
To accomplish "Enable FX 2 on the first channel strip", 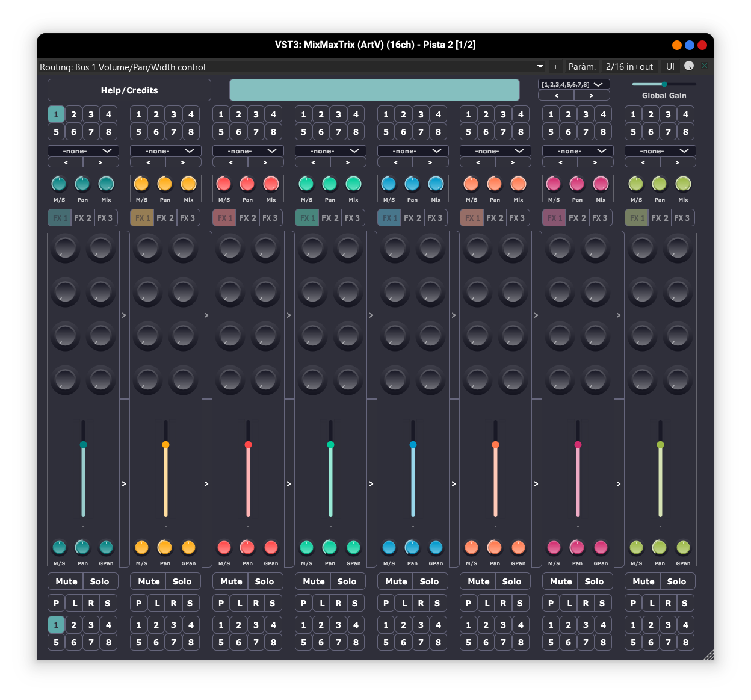I will (82, 217).
